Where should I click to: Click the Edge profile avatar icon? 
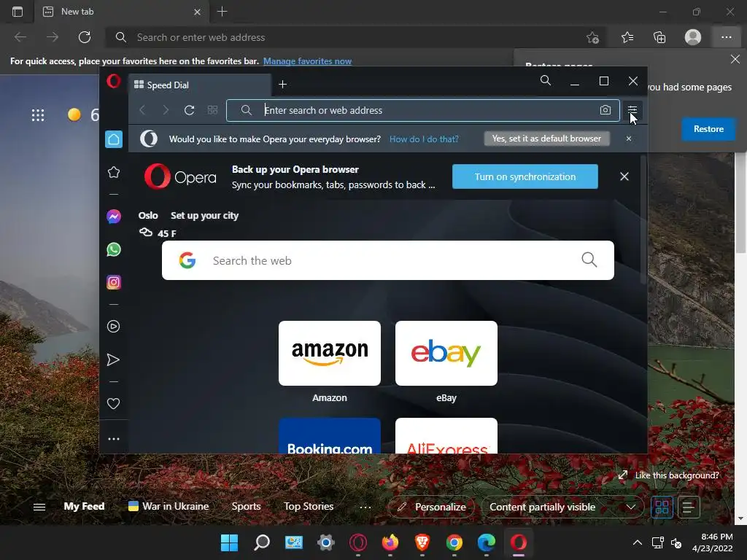693,37
